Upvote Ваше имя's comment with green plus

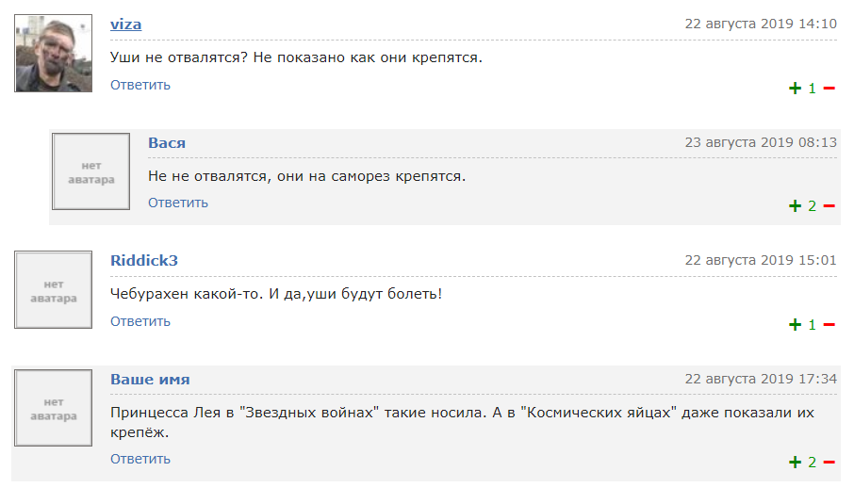click(796, 463)
